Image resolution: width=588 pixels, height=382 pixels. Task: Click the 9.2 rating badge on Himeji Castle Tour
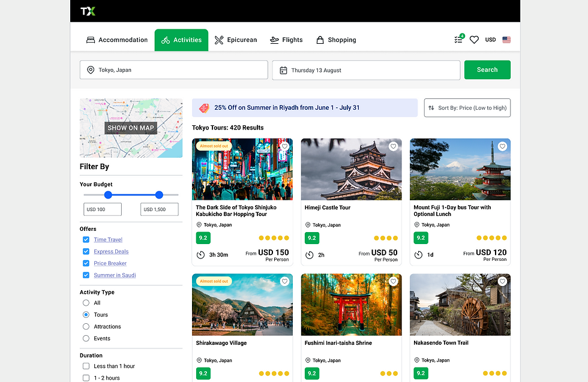[312, 238]
